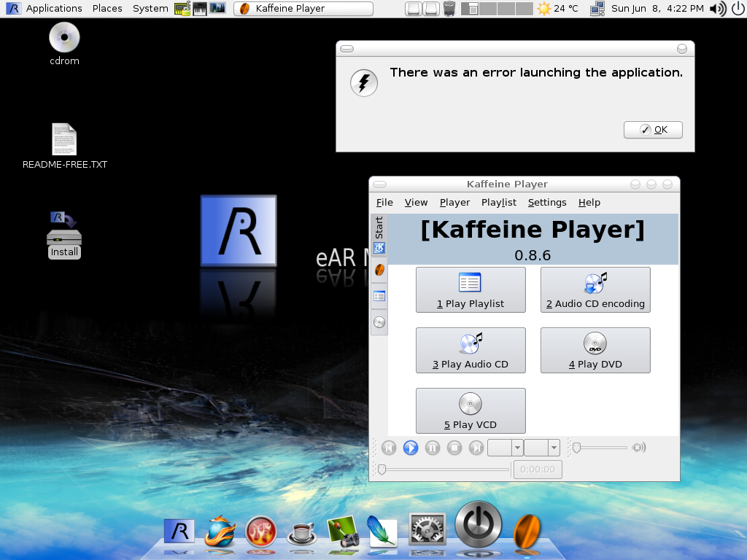The width and height of the screenshot is (747, 560).
Task: Click the 1 Play Playlist button
Action: tap(471, 290)
